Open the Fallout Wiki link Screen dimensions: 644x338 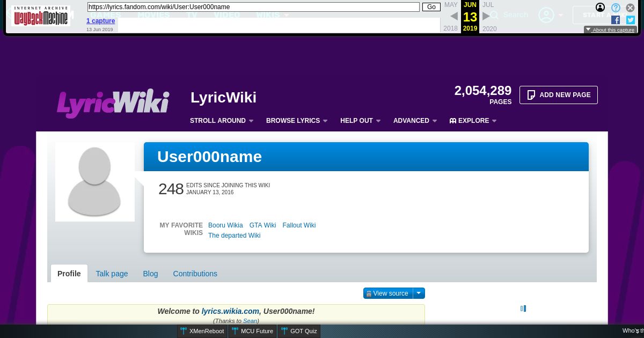coord(299,225)
